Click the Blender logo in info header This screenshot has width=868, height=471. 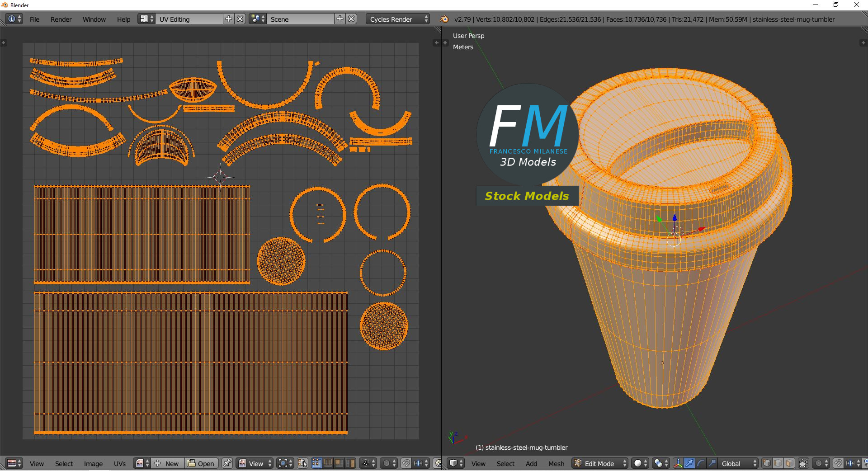[444, 19]
